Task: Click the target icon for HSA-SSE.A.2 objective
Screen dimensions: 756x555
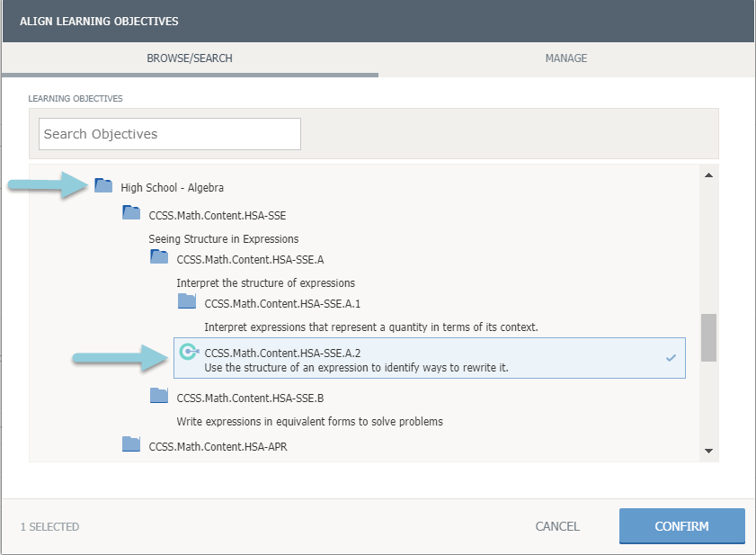Action: tap(188, 352)
